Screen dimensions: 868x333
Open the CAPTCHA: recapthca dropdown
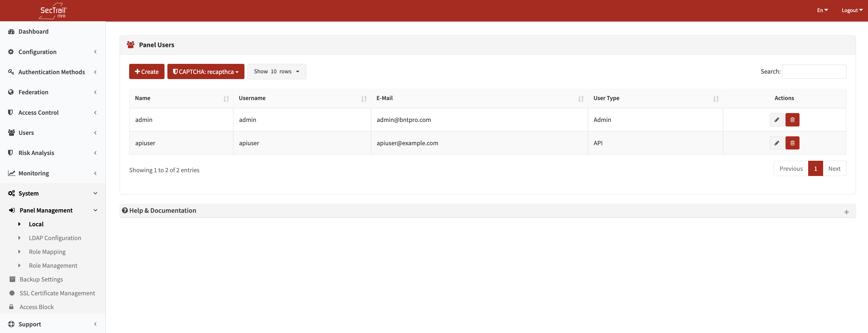tap(206, 71)
